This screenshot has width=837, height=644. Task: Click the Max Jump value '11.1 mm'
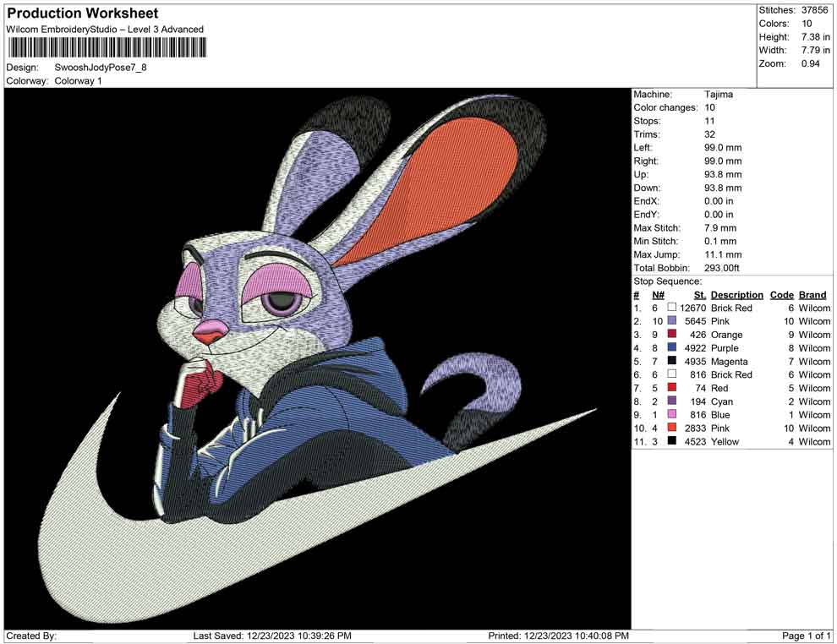pos(723,254)
